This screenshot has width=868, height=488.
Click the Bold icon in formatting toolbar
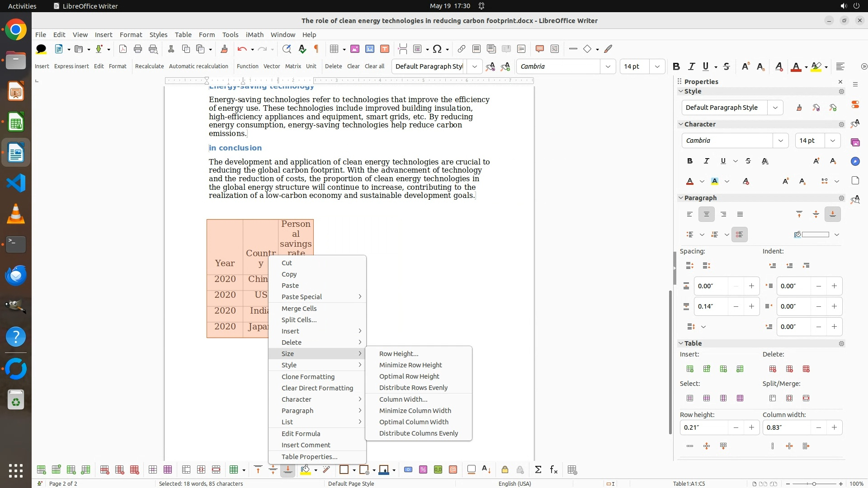(676, 66)
